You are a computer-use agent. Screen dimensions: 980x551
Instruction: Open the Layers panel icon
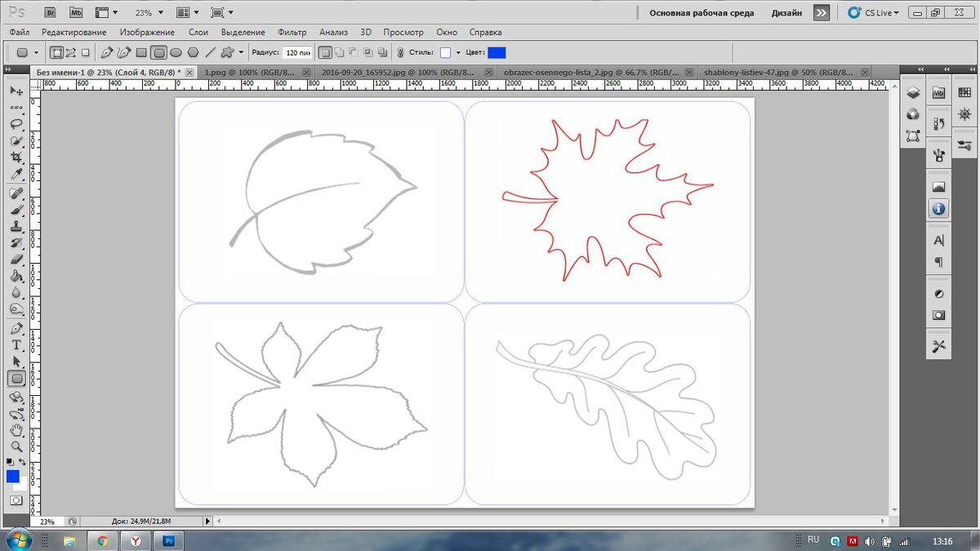tap(913, 93)
